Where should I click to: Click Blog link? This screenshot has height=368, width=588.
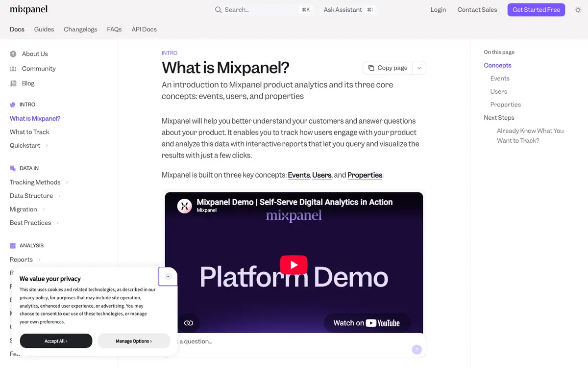pyautogui.click(x=28, y=83)
